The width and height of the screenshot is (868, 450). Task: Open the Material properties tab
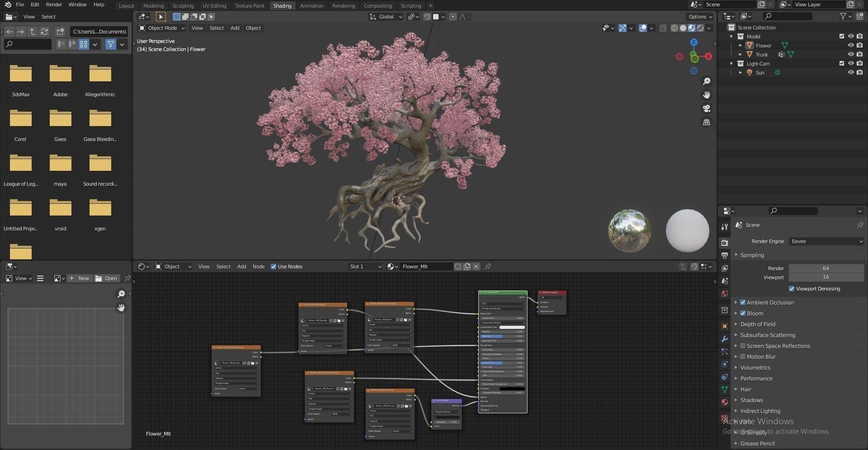(x=725, y=402)
